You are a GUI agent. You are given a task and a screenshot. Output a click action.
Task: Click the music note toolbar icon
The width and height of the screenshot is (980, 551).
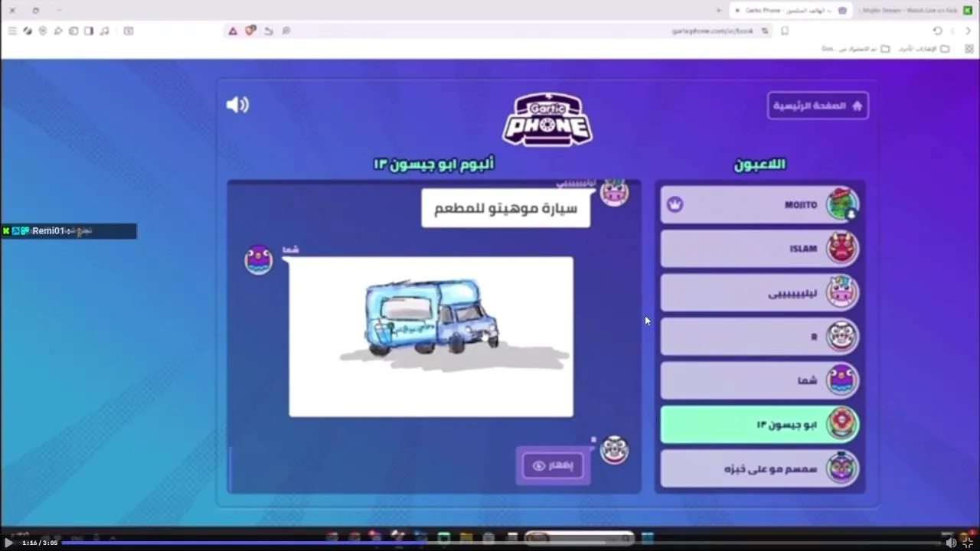[105, 31]
